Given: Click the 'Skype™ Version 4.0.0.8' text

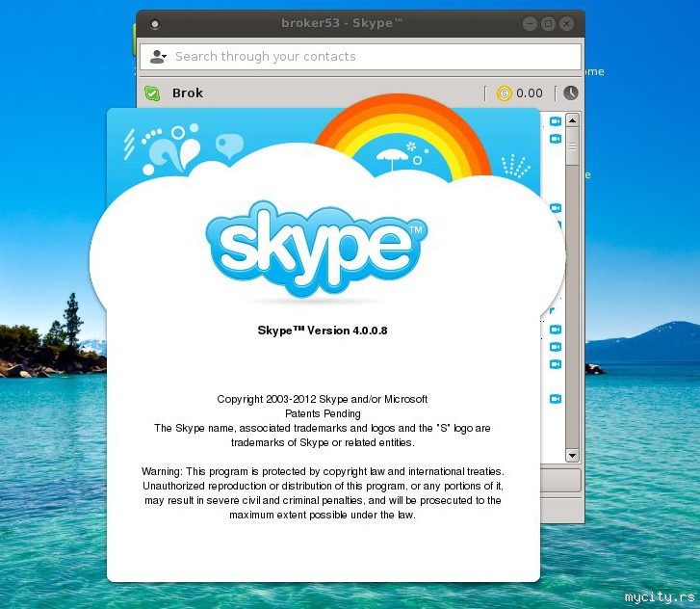Looking at the screenshot, I should pyautogui.click(x=323, y=331).
